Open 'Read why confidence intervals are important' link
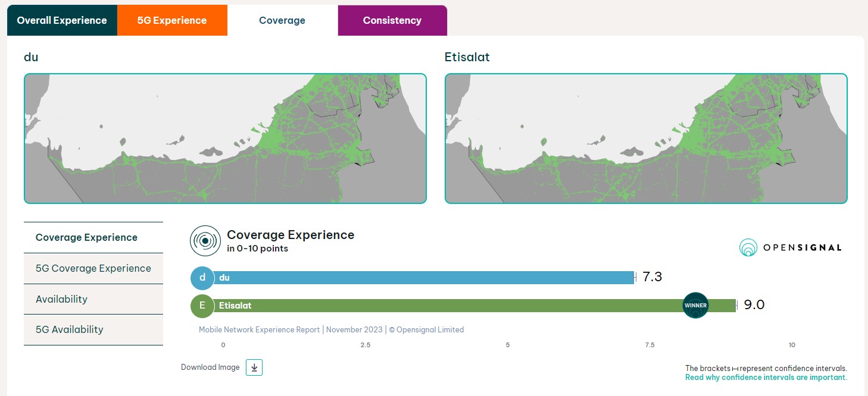The height and width of the screenshot is (396, 868). click(x=766, y=378)
